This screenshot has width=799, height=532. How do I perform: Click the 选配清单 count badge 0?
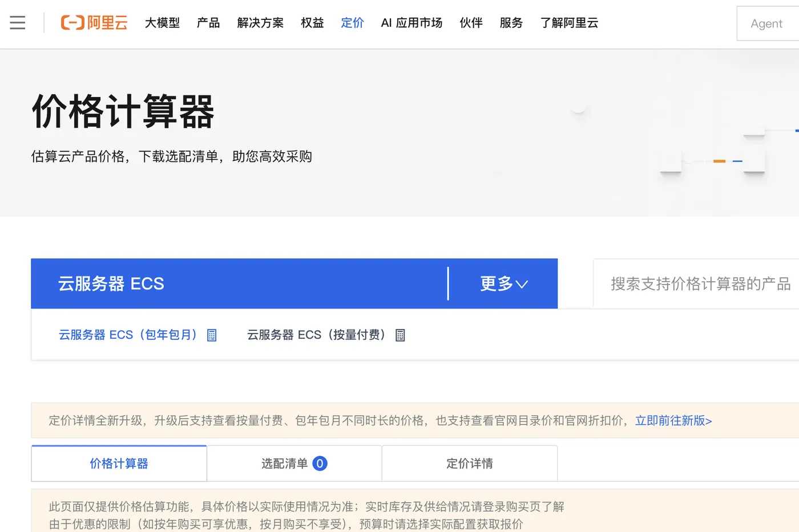[320, 464]
